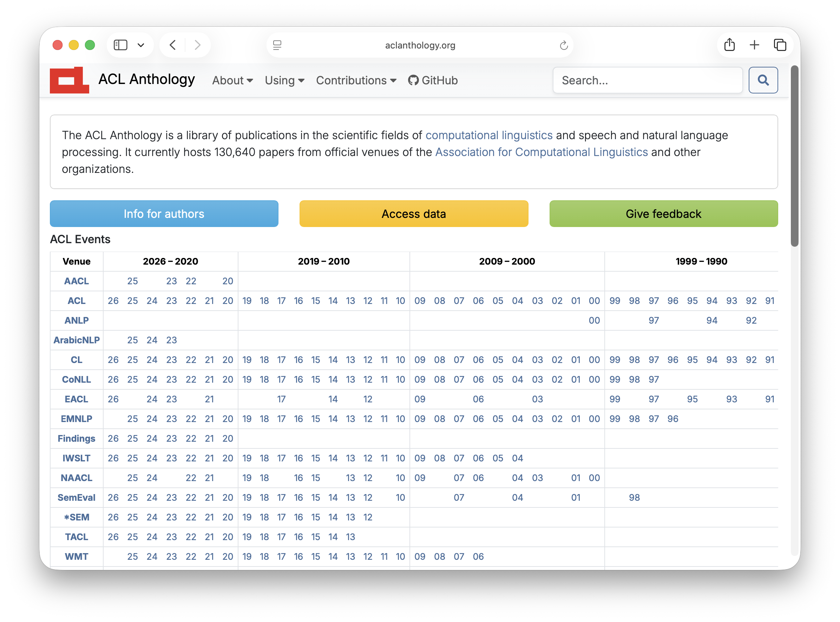Screen dimensions: 840x622
Task: Open EACL year 91 link
Action: (x=770, y=399)
